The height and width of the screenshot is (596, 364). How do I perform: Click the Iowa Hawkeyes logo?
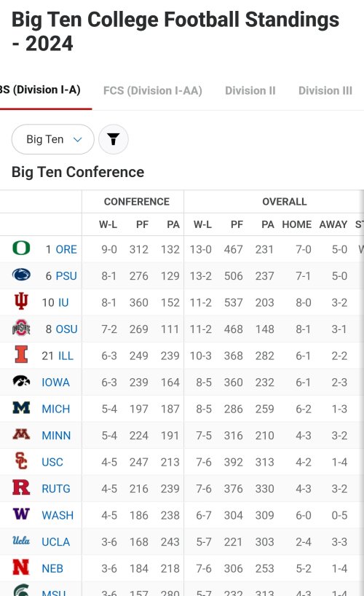click(x=21, y=381)
